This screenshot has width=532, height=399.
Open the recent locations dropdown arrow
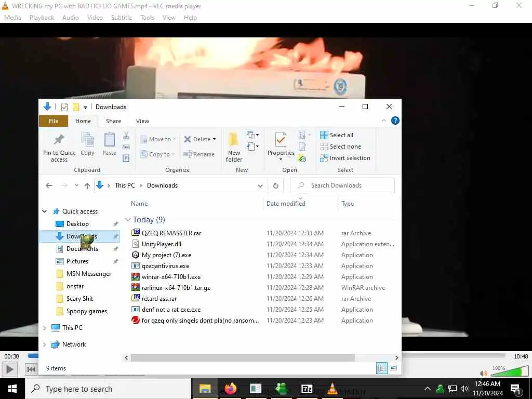(x=77, y=185)
